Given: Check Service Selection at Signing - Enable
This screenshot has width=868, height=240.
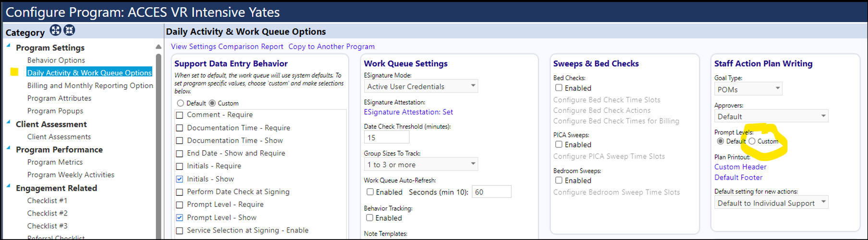Looking at the screenshot, I should click(180, 230).
